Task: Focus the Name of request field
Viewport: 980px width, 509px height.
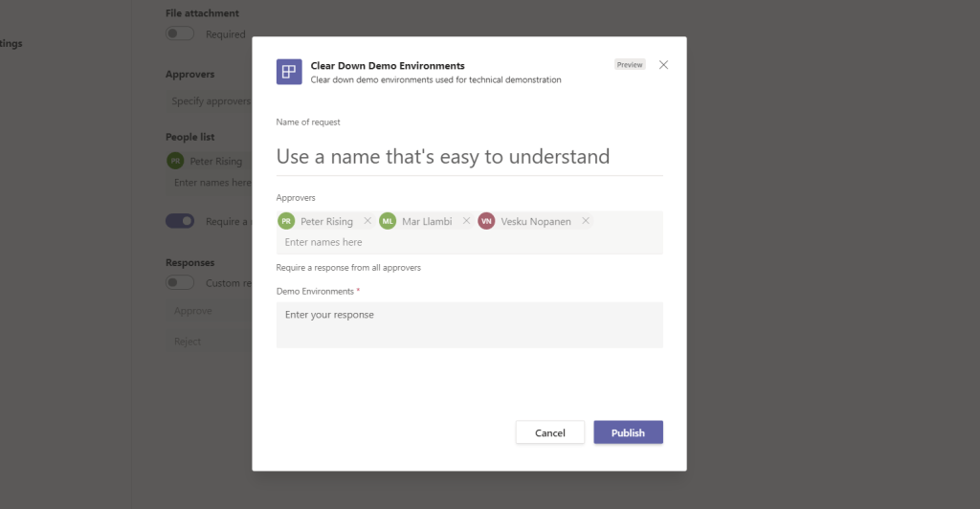Action: [469, 157]
